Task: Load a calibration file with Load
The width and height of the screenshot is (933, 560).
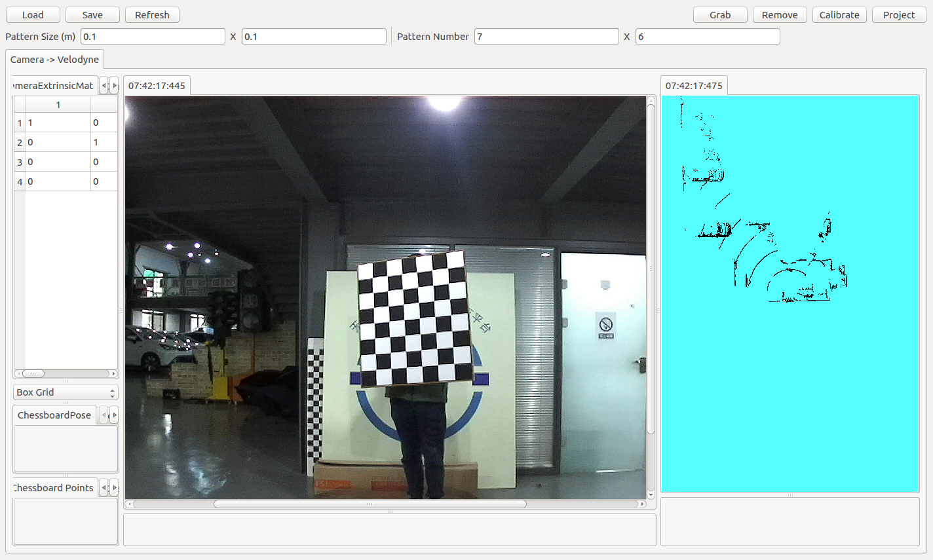Action: point(33,15)
